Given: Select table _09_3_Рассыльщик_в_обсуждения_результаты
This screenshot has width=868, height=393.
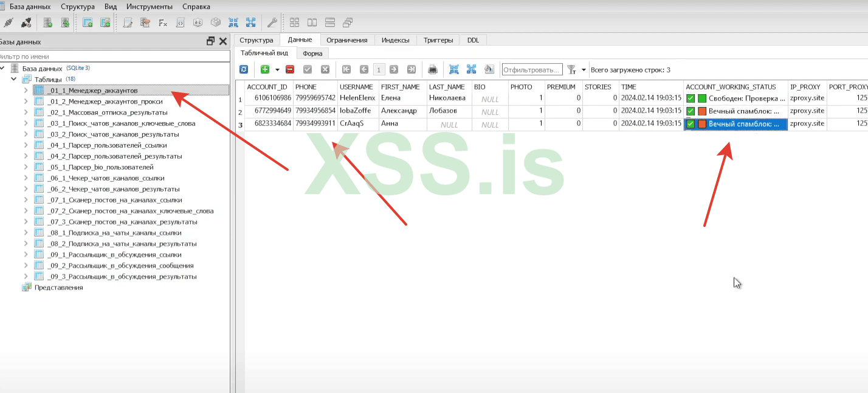Looking at the screenshot, I should point(121,277).
